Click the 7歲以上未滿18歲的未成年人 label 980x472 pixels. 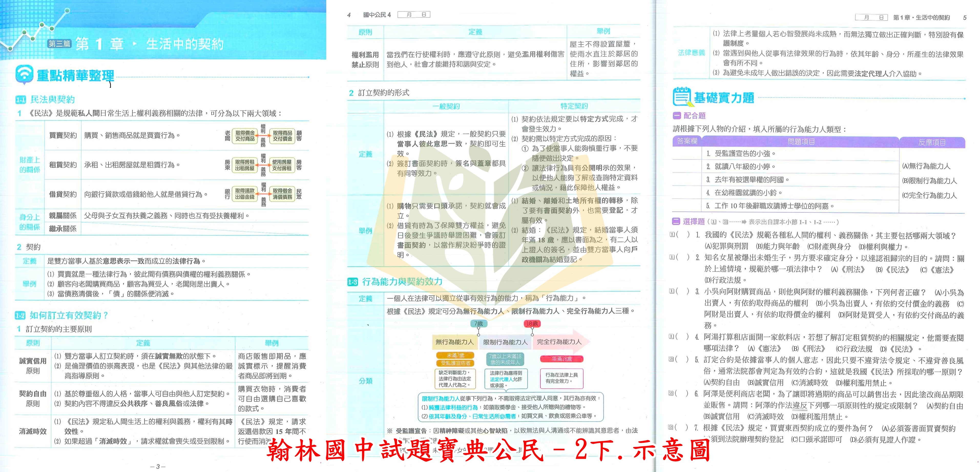click(x=505, y=359)
